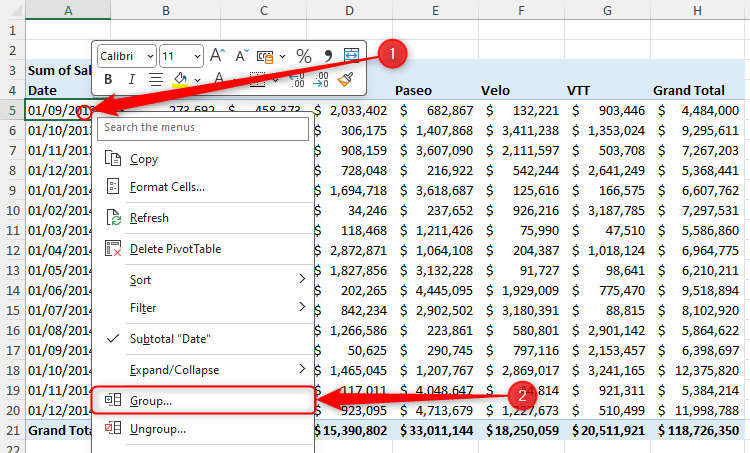Choose Group... from context menu
This screenshot has width=750, height=453.
click(203, 400)
